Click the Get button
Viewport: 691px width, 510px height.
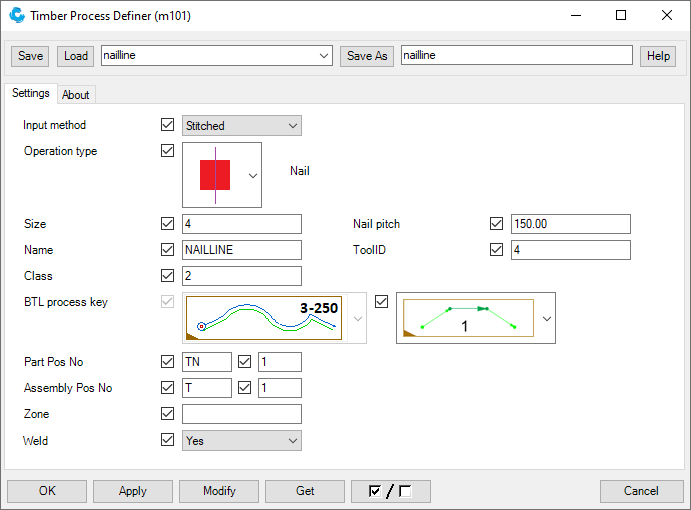point(305,491)
